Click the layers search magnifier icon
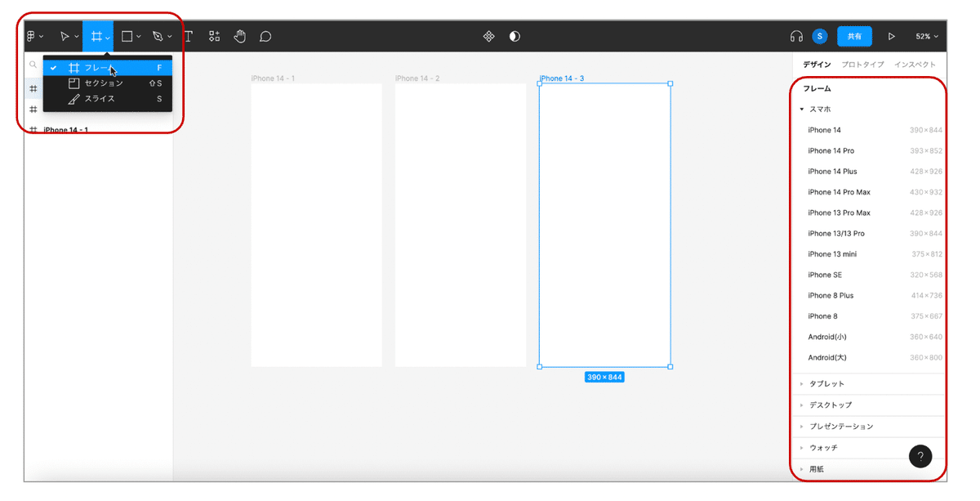Viewport: 980px width, 501px height. point(33,65)
